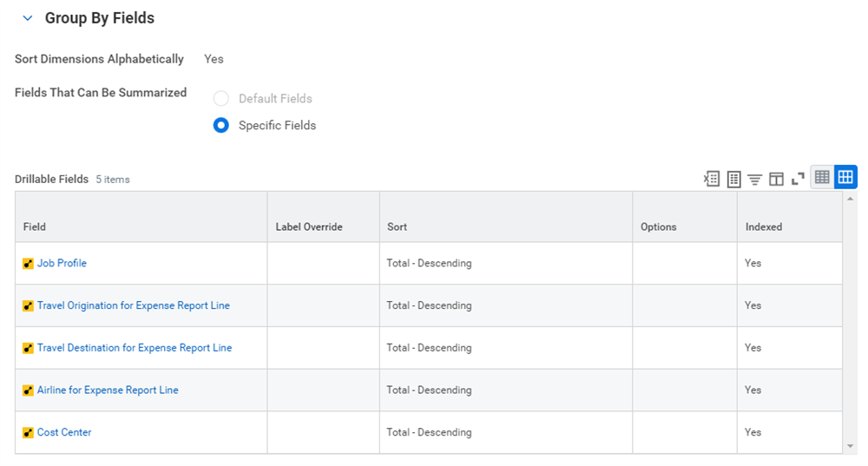Select the Specific Fields radio option

[220, 126]
